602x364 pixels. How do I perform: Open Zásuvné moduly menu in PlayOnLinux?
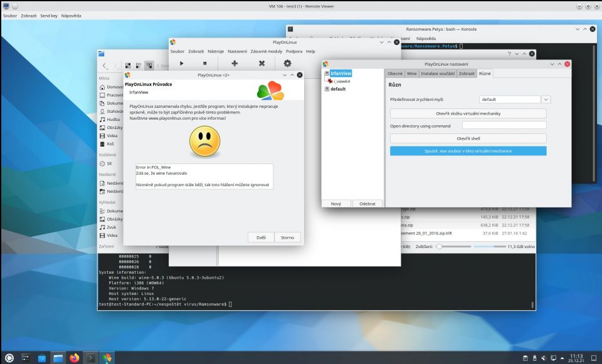[266, 51]
